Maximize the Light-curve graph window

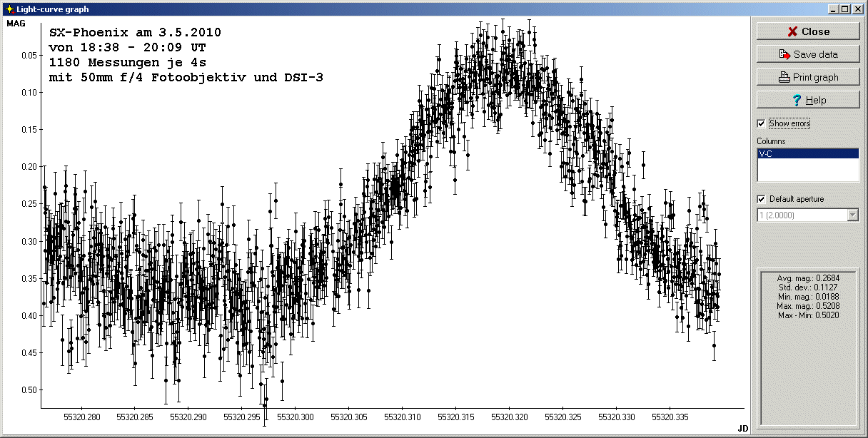coord(844,9)
